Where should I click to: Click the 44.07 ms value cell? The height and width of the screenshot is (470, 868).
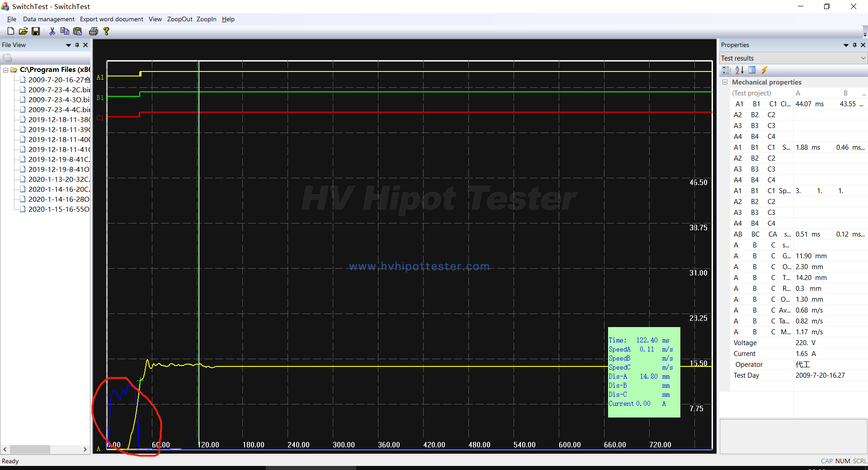tap(810, 104)
